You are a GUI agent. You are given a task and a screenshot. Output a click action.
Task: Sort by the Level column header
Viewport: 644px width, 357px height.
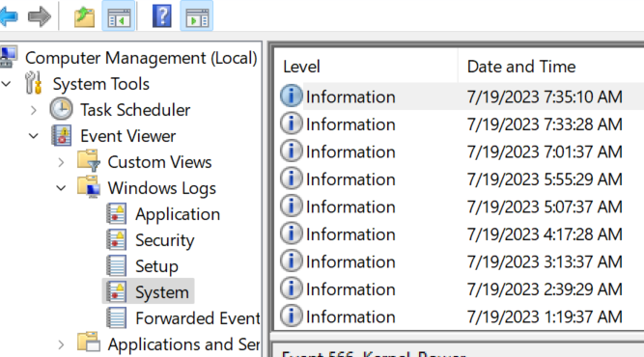click(x=301, y=67)
